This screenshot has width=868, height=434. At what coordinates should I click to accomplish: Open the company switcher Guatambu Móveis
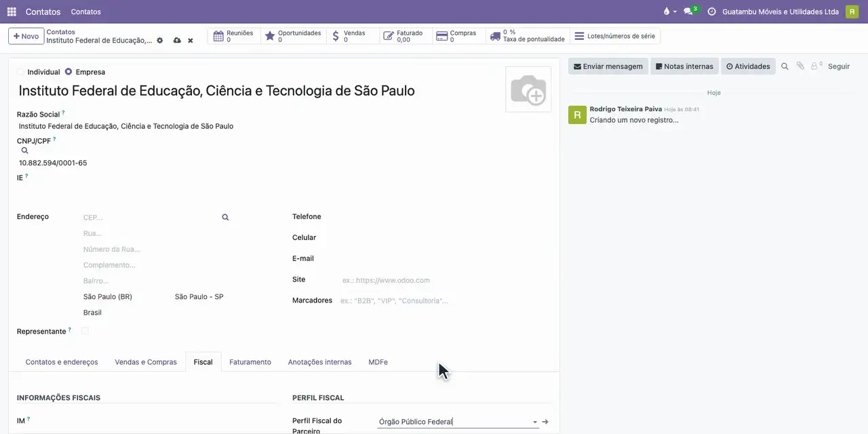[781, 12]
